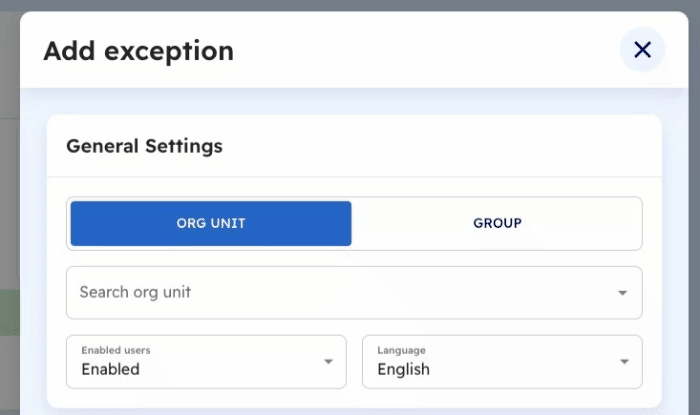This screenshot has height=415, width=700.
Task: Click the green strip behind the dialog
Action: (x=9, y=313)
